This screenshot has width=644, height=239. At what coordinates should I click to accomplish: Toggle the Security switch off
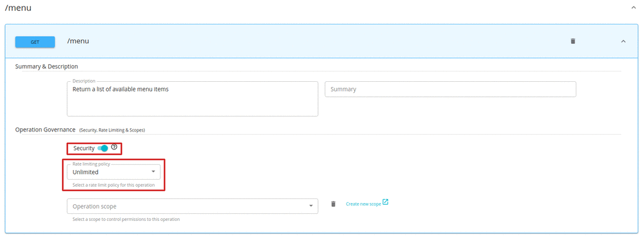pyautogui.click(x=102, y=148)
